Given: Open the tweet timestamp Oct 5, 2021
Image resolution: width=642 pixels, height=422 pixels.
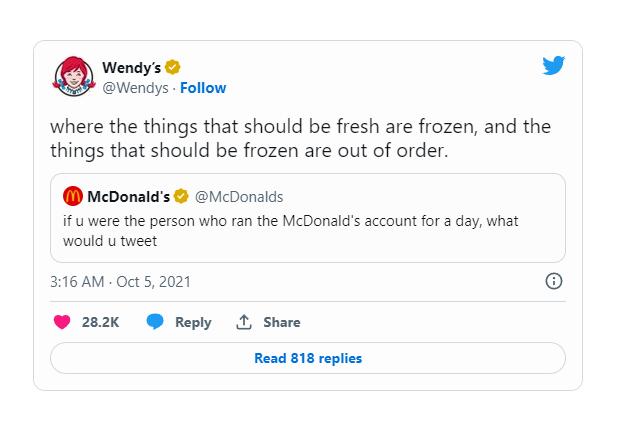Looking at the screenshot, I should click(120, 282).
